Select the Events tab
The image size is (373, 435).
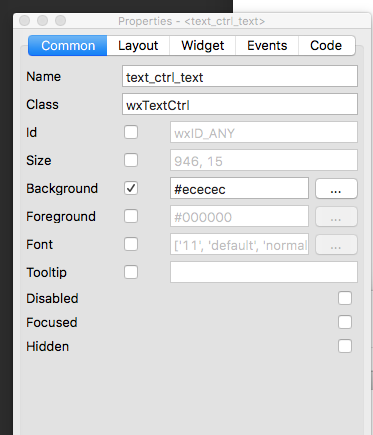click(267, 46)
